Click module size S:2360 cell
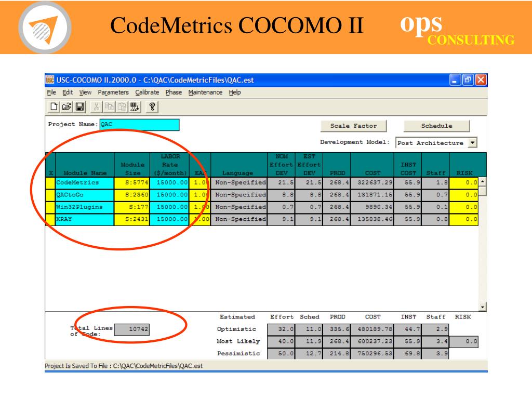This screenshot has width=532, height=399. click(x=132, y=195)
